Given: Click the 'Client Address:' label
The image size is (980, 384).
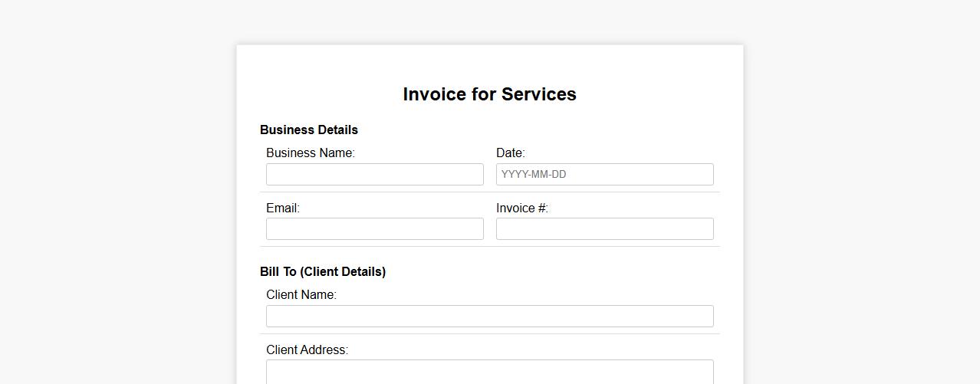Looking at the screenshot, I should [307, 350].
